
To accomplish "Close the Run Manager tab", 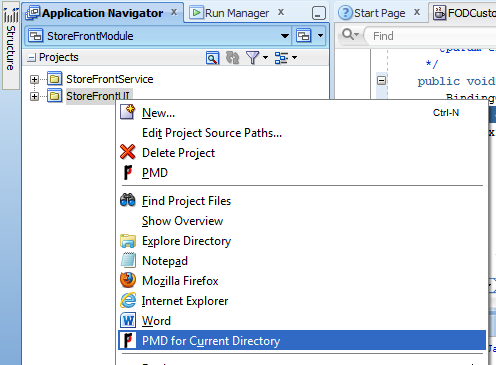I will (x=281, y=12).
